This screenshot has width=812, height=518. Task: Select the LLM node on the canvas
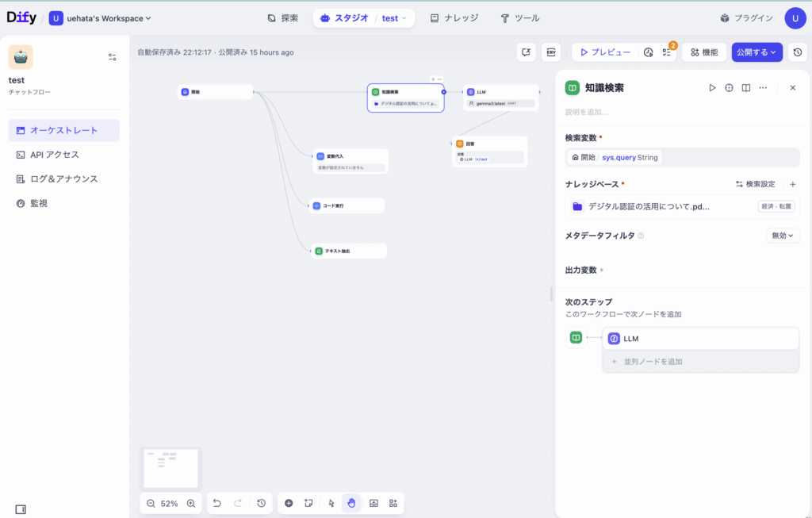501,98
